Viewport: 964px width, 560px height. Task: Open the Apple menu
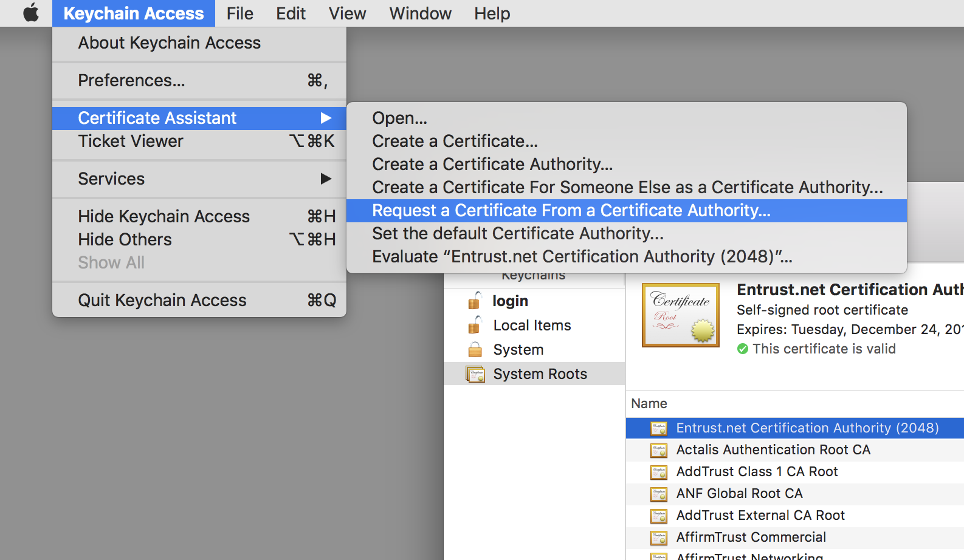pyautogui.click(x=31, y=13)
